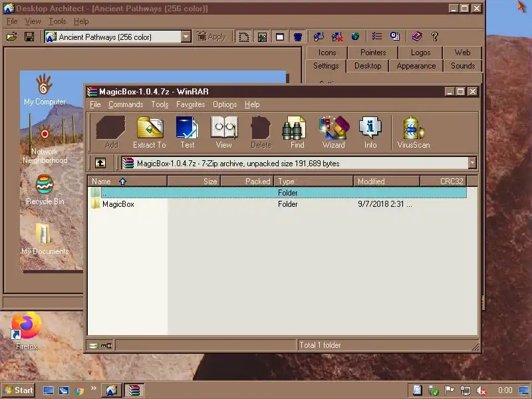This screenshot has width=532, height=399.
Task: Switch to the Desktop tab
Action: point(368,66)
